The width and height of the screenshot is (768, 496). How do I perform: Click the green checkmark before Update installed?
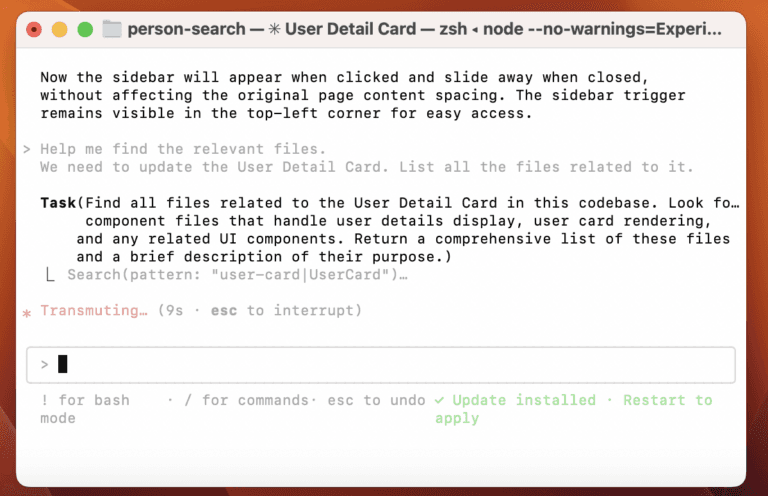point(440,400)
